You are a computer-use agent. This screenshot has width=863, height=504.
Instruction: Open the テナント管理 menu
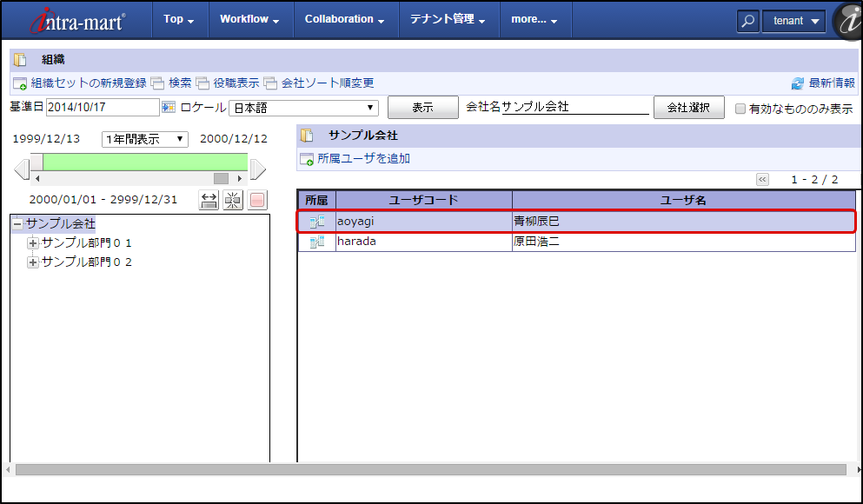(x=448, y=19)
